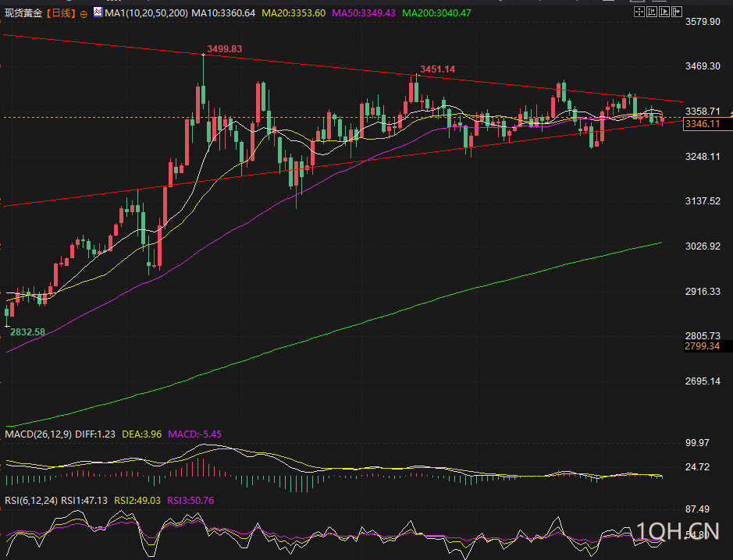Click the RSI(6,12,24) indicator label

pyautogui.click(x=33, y=501)
